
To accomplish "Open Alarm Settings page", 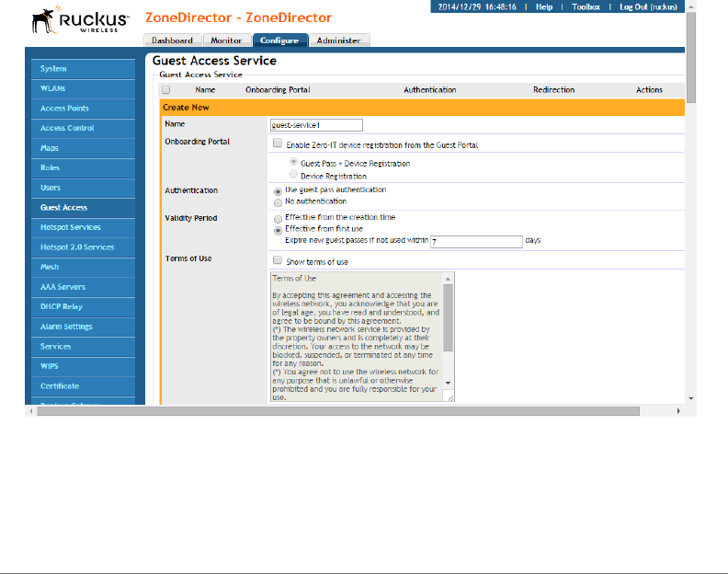I will 83,327.
